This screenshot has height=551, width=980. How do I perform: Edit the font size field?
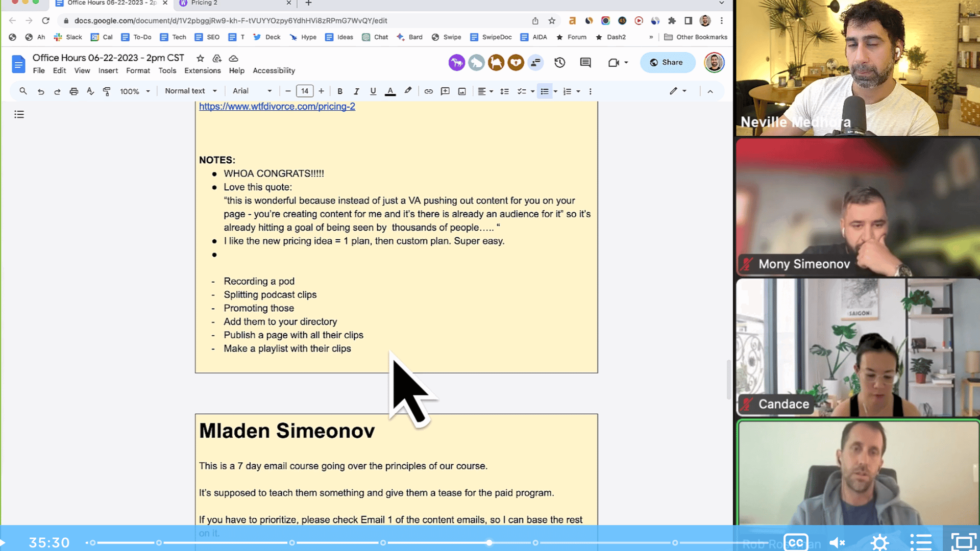click(305, 91)
